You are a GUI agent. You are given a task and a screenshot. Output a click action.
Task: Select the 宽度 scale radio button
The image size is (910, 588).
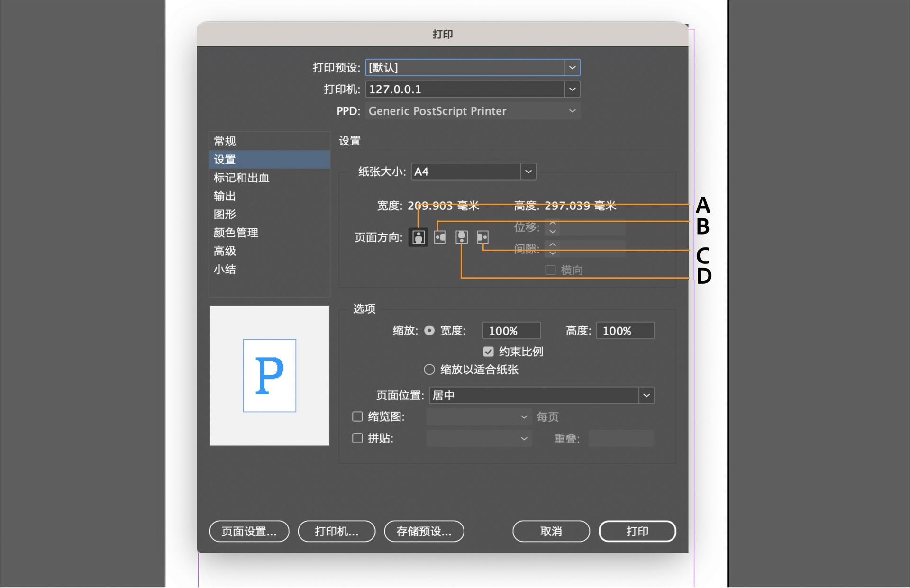click(x=429, y=331)
